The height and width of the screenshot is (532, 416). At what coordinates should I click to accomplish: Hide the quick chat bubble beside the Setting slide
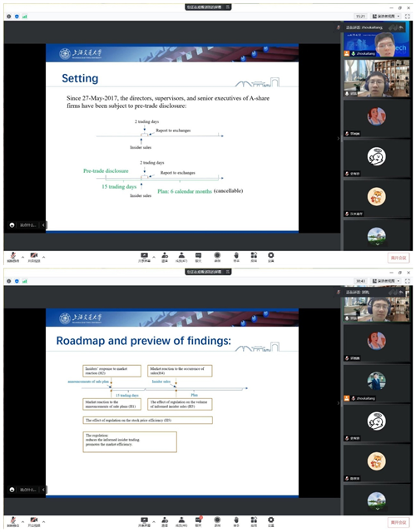(x=43, y=225)
